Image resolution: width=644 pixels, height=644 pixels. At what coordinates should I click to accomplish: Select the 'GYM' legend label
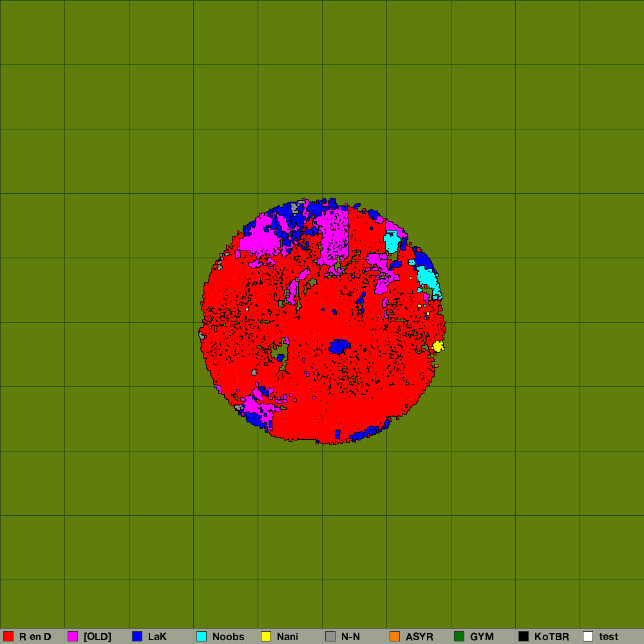tap(482, 637)
